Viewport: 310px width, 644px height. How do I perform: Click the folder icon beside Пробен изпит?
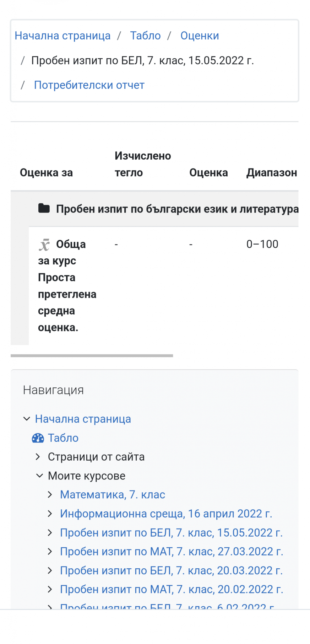(x=44, y=208)
